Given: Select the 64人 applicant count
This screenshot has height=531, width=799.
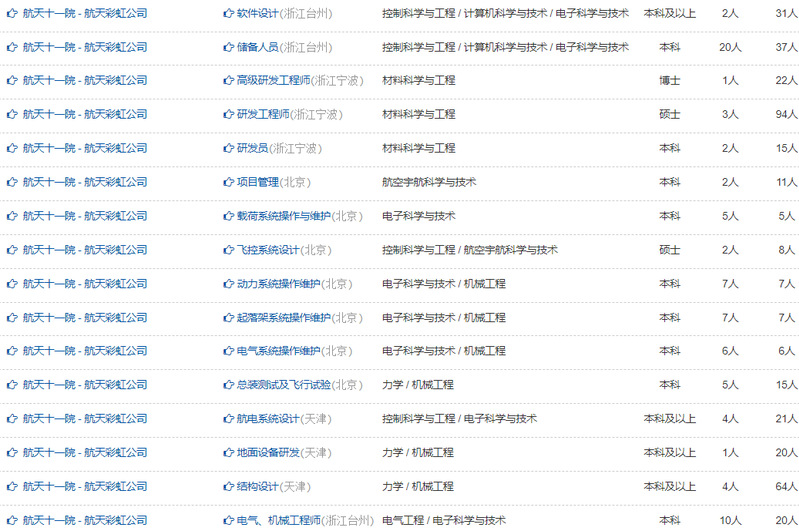Looking at the screenshot, I should coord(786,487).
